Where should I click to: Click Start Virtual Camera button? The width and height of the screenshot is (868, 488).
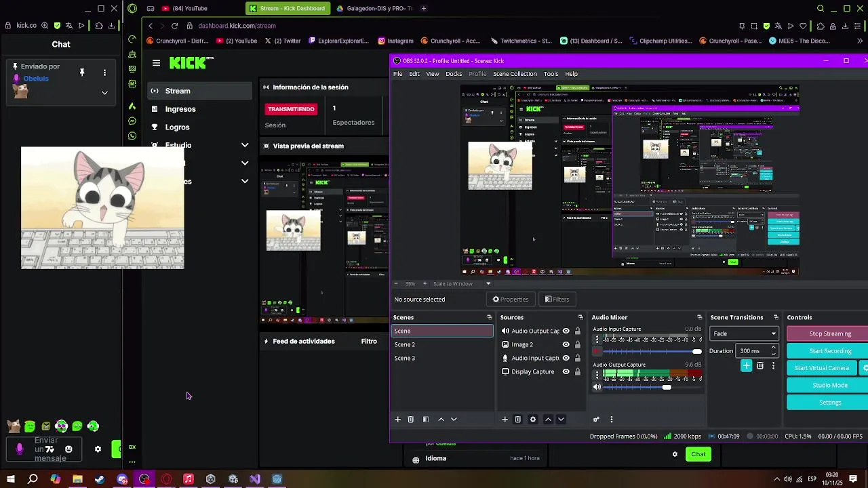pyautogui.click(x=822, y=368)
